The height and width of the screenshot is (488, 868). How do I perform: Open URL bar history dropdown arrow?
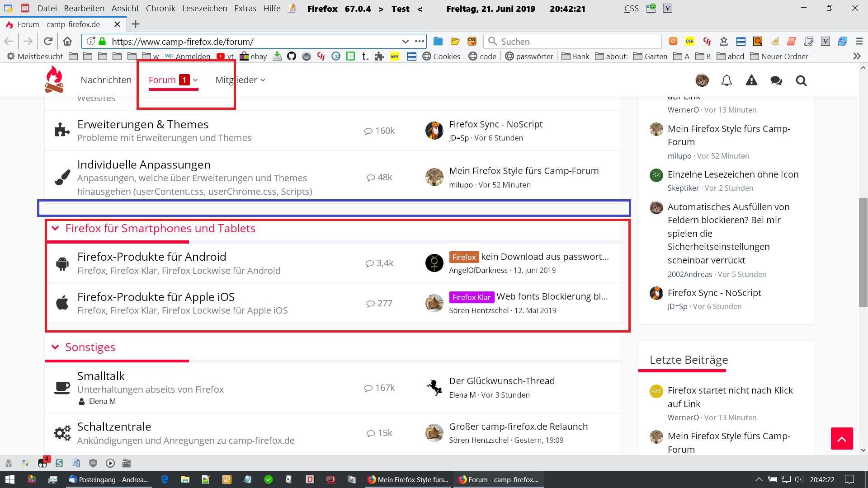(405, 42)
